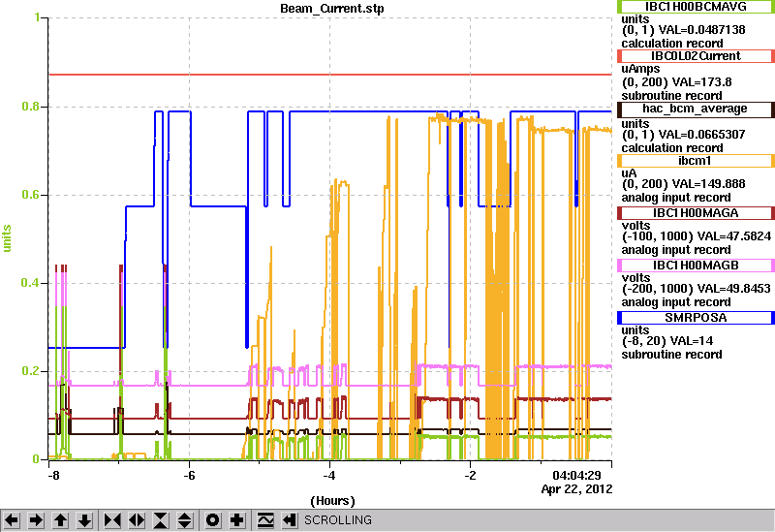Click the Beam_Current.stp plot title
Image resolution: width=775 pixels, height=532 pixels.
coord(331,9)
